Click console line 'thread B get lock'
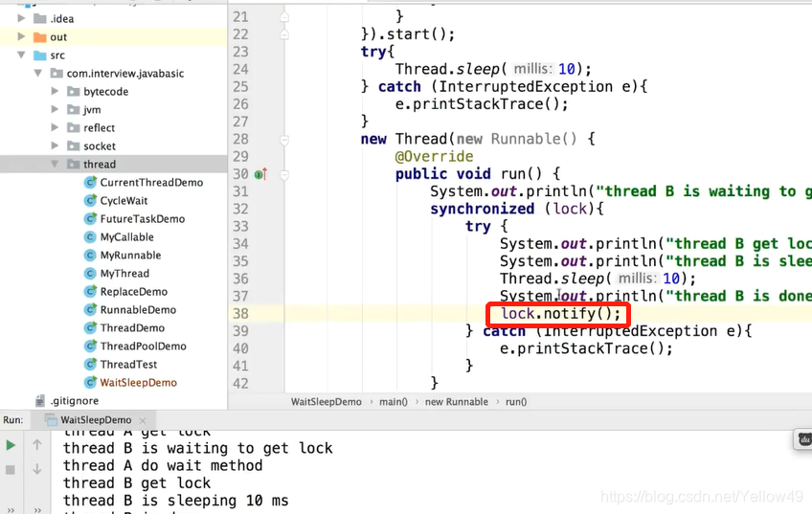This screenshot has height=514, width=812. (137, 483)
